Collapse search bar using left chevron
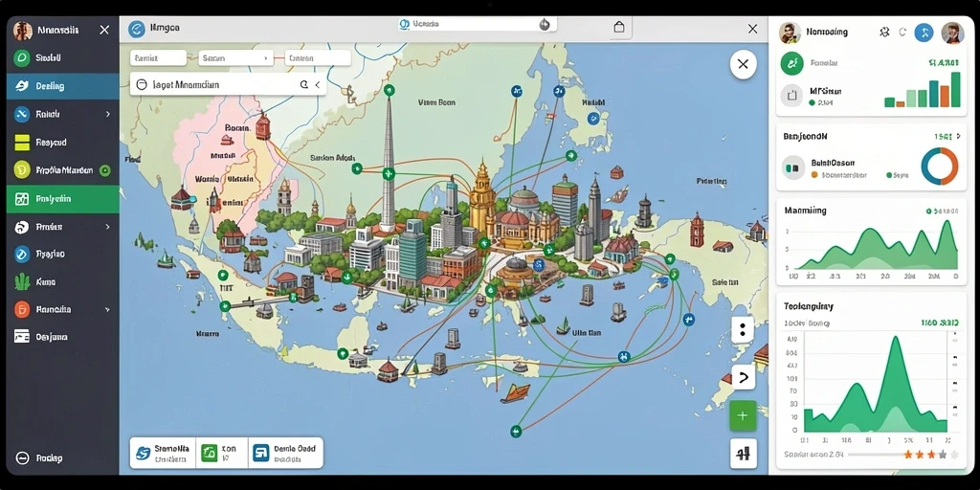 click(317, 84)
